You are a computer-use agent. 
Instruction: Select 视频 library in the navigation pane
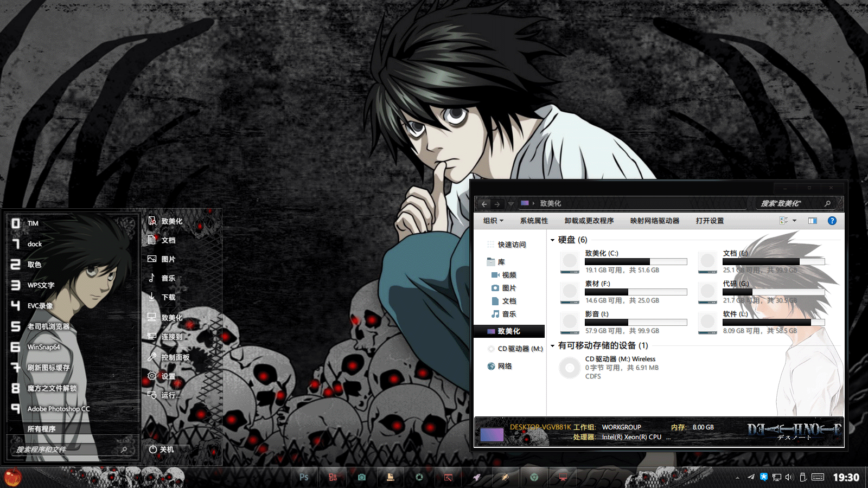click(x=503, y=275)
